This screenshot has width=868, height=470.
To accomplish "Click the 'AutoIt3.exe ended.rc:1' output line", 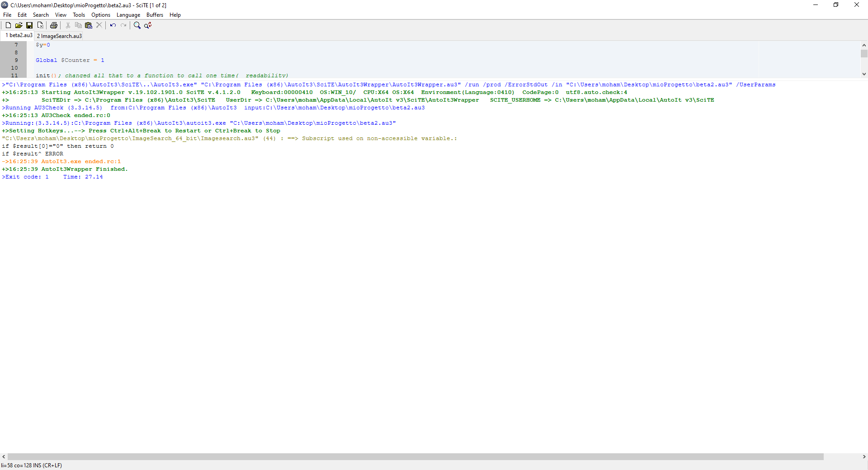I will coord(61,161).
